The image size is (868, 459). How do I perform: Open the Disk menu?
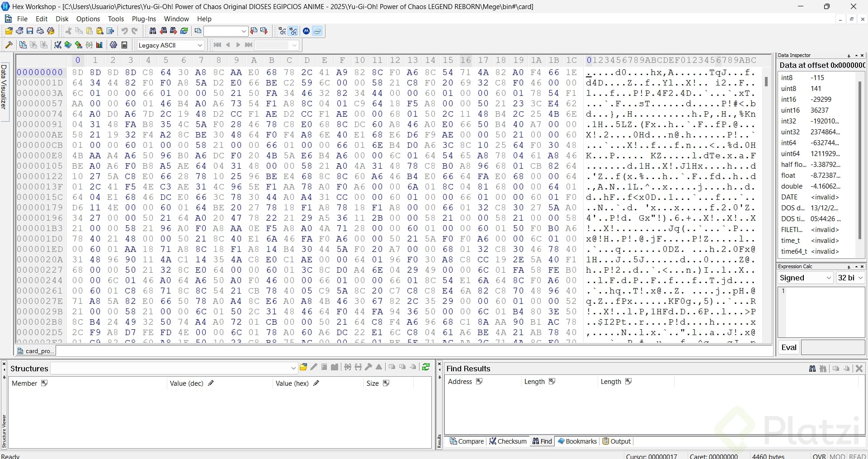[62, 19]
